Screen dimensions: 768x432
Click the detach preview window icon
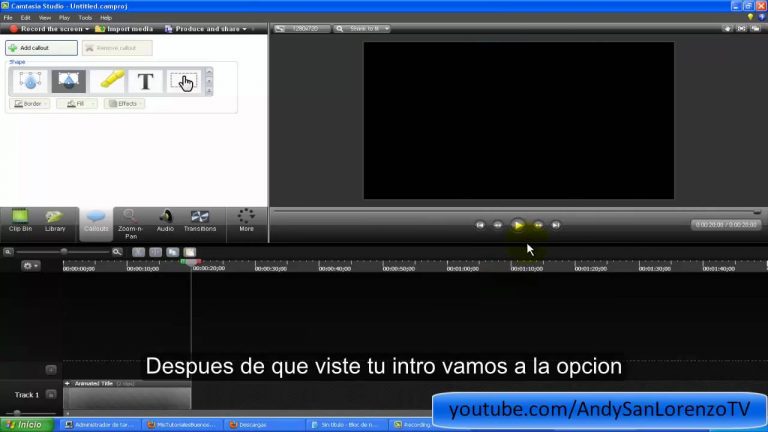click(756, 29)
